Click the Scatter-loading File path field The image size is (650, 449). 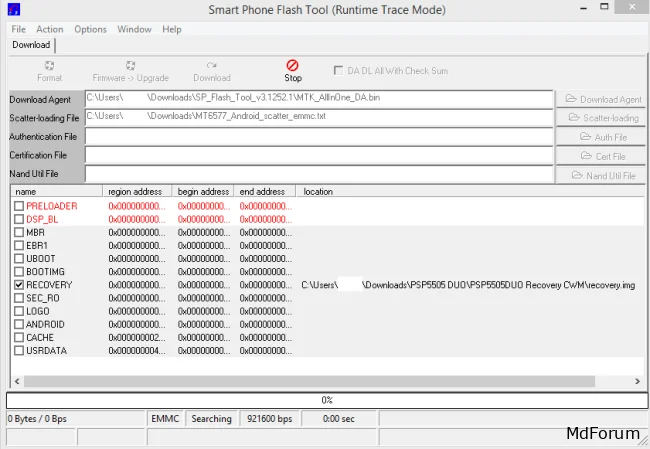click(318, 117)
